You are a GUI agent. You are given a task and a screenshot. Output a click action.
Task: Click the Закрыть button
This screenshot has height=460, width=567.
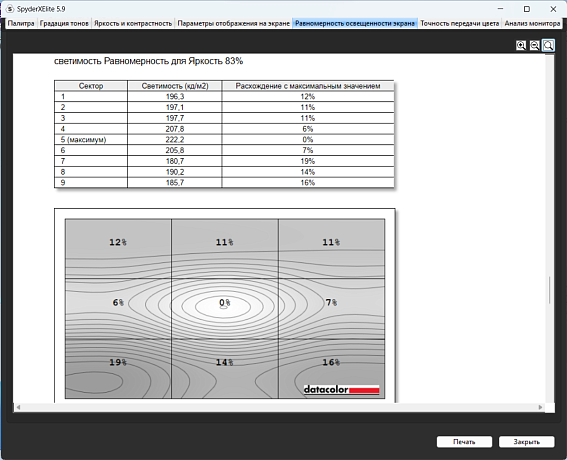(526, 442)
